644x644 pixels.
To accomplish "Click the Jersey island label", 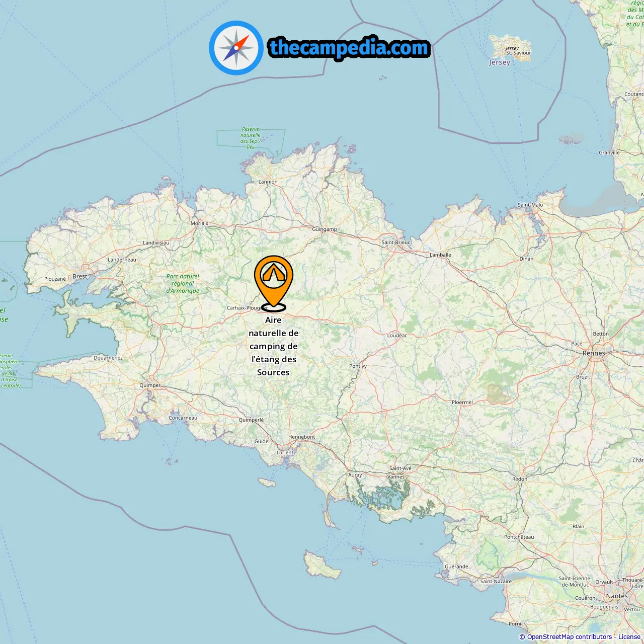I will click(x=500, y=62).
